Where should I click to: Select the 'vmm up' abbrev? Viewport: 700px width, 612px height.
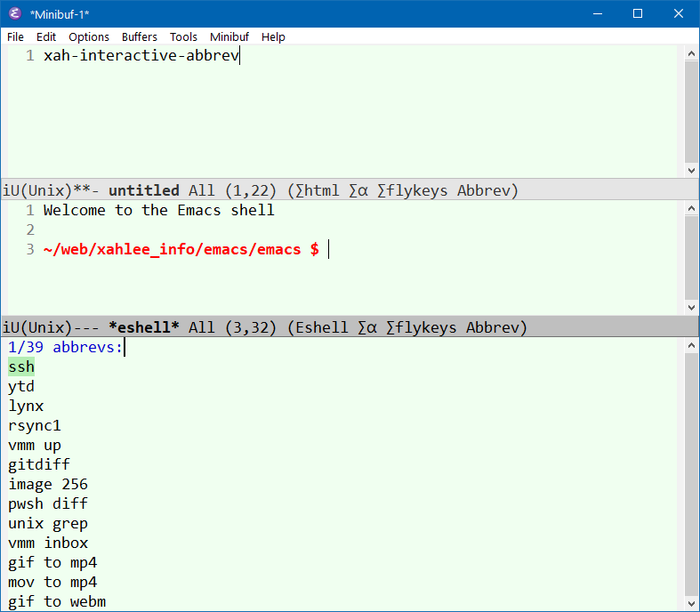pyautogui.click(x=35, y=445)
